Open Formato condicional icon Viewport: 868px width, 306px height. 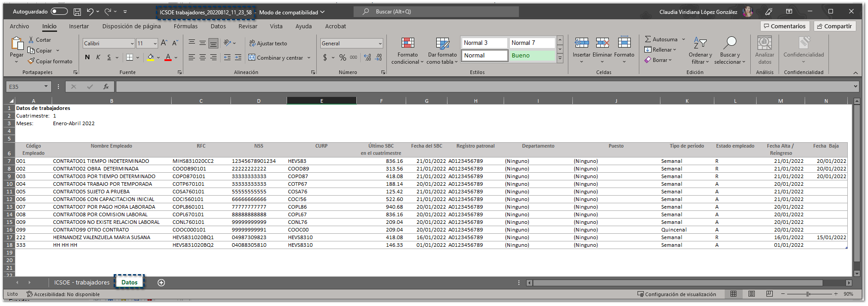(407, 44)
